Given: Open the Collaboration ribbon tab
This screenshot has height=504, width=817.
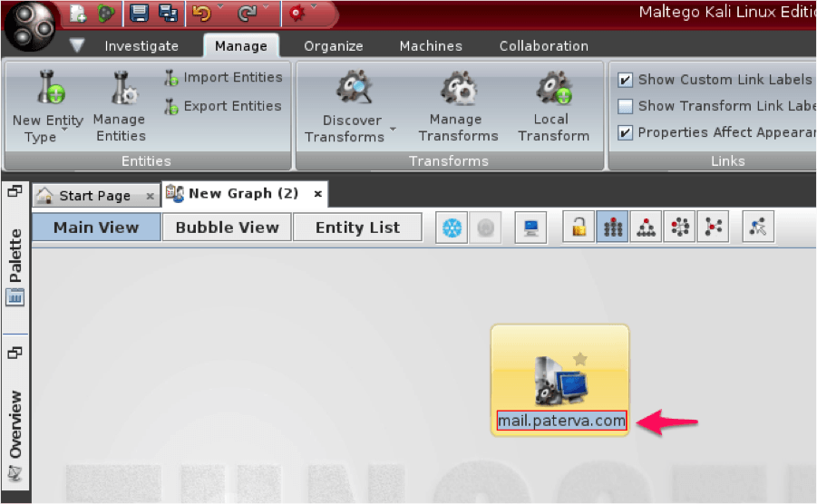Looking at the screenshot, I should tap(544, 46).
